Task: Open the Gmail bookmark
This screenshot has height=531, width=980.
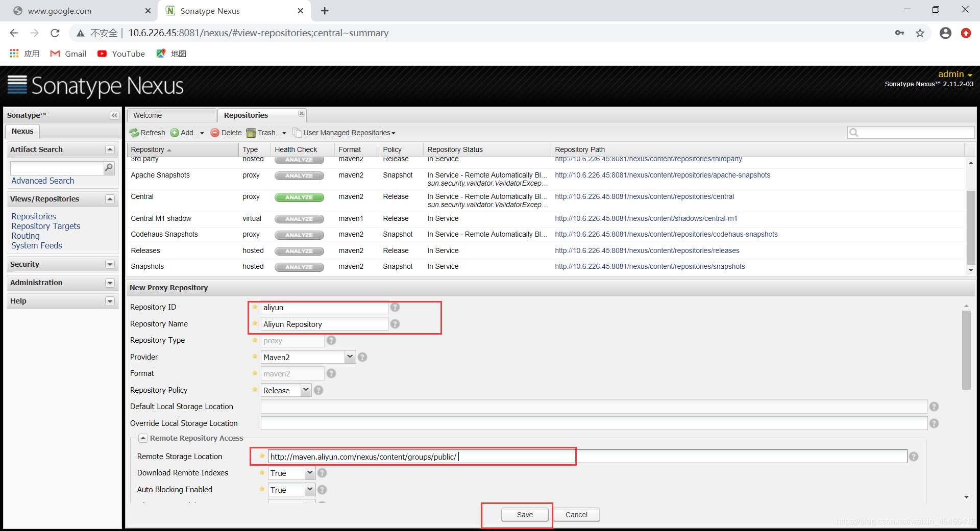Action: click(x=68, y=54)
